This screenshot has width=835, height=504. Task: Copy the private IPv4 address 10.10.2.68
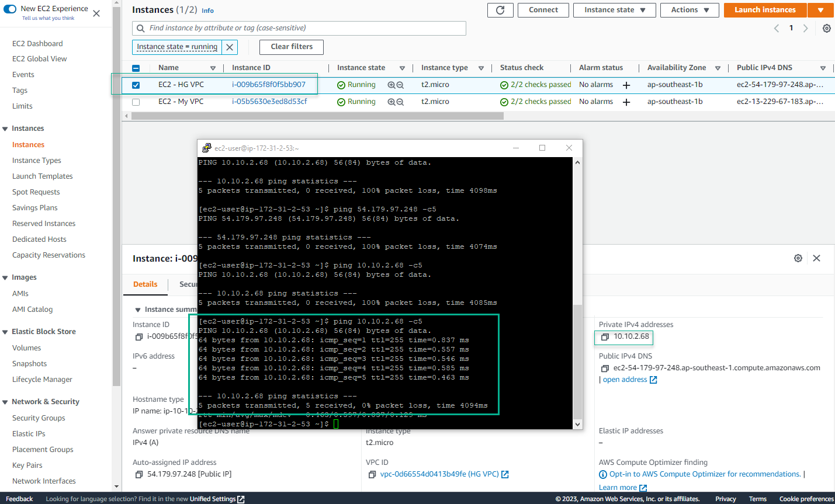tap(605, 337)
